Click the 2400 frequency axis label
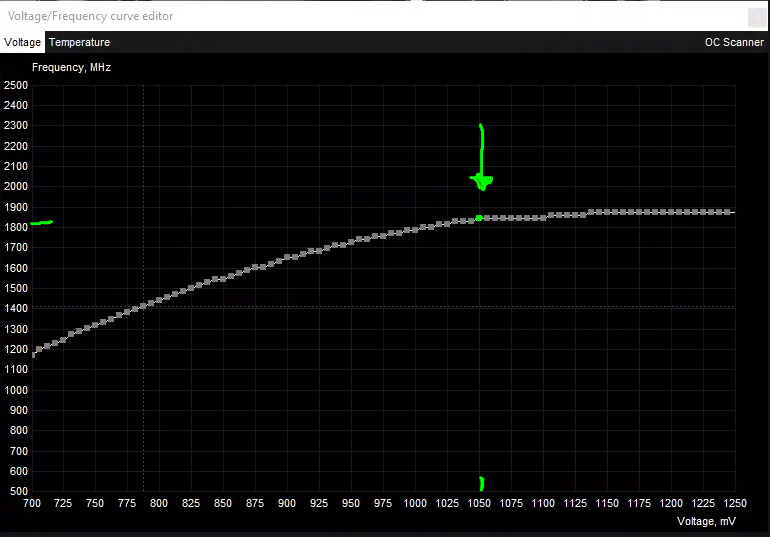 (16, 105)
